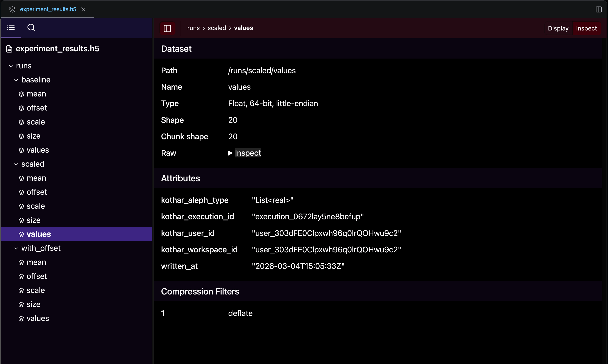Switch to Display mode
Viewport: 608px width, 364px height.
click(x=558, y=28)
